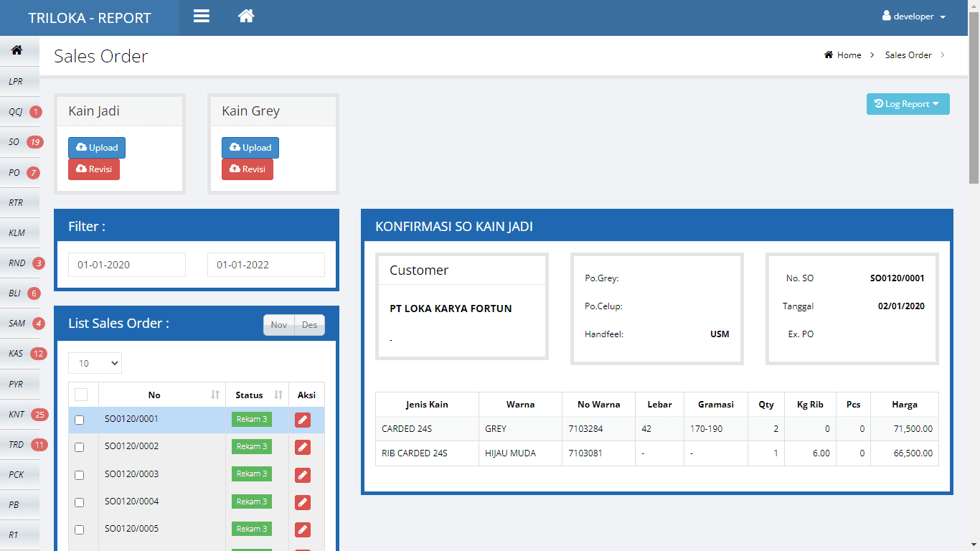Click the red 11 badge on TRD
Image resolution: width=980 pixels, height=551 pixels.
click(x=39, y=445)
